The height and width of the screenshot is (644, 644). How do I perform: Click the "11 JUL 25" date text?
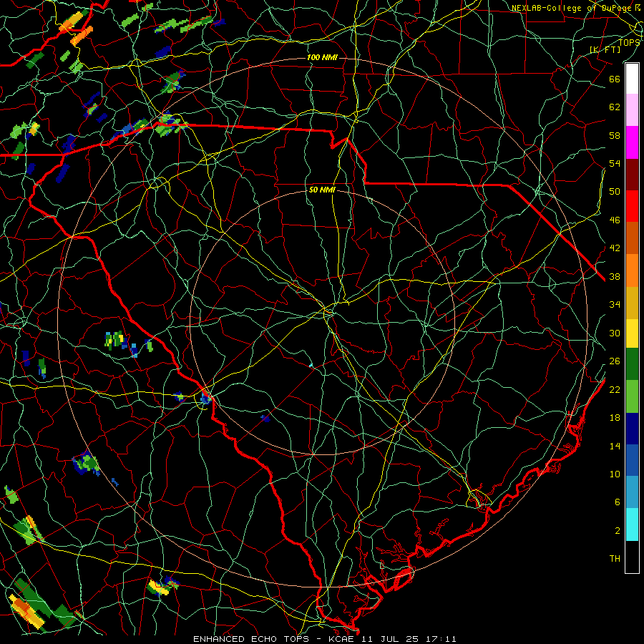coord(390,639)
